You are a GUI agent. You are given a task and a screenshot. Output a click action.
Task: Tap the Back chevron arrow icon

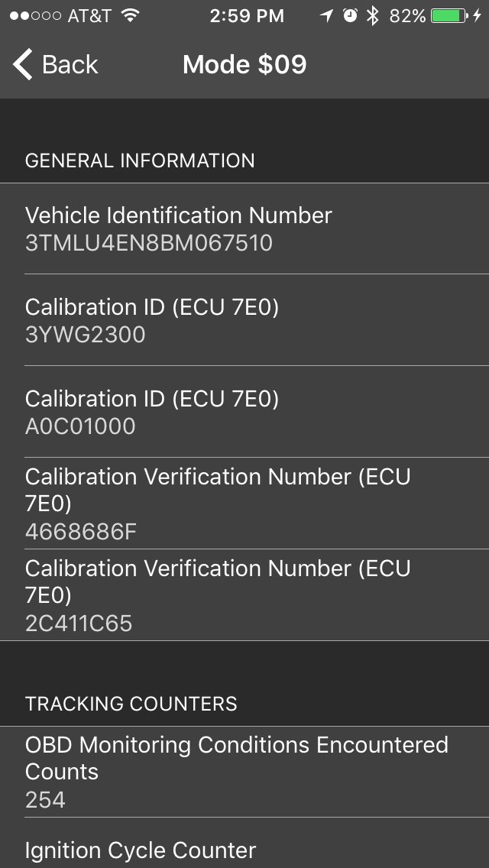tap(23, 64)
